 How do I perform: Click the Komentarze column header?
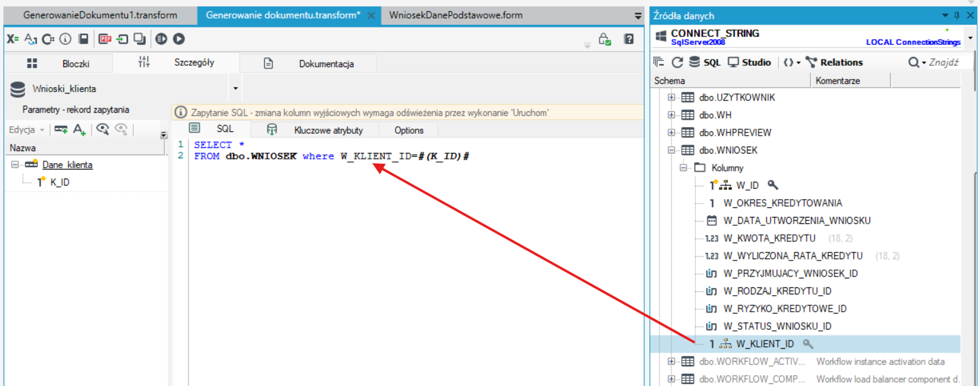click(x=851, y=81)
